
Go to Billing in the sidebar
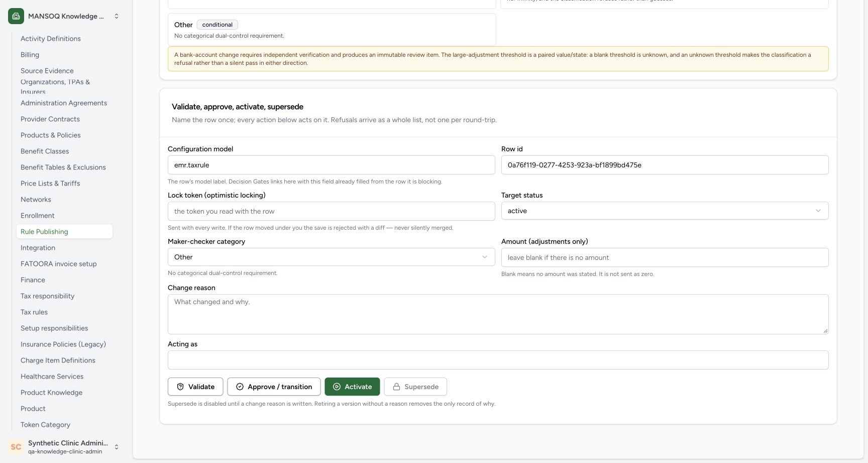30,55
